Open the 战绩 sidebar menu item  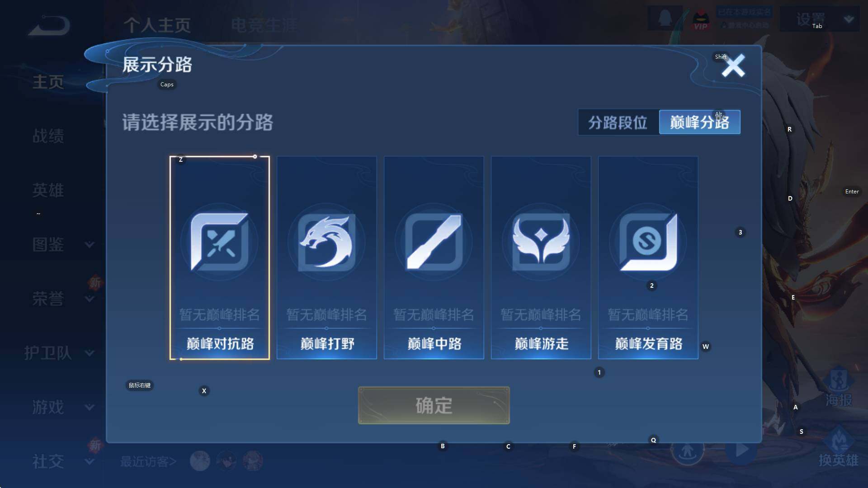[48, 136]
